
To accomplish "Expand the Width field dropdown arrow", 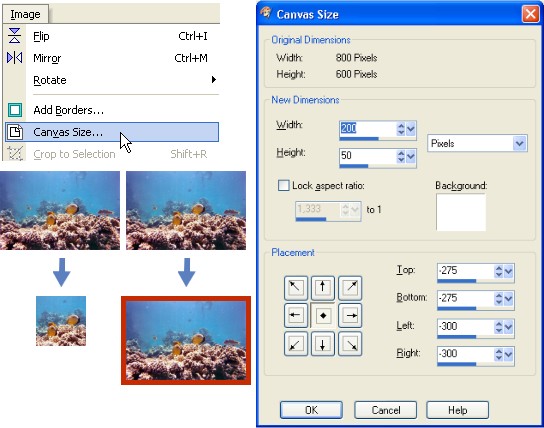I will [x=410, y=129].
